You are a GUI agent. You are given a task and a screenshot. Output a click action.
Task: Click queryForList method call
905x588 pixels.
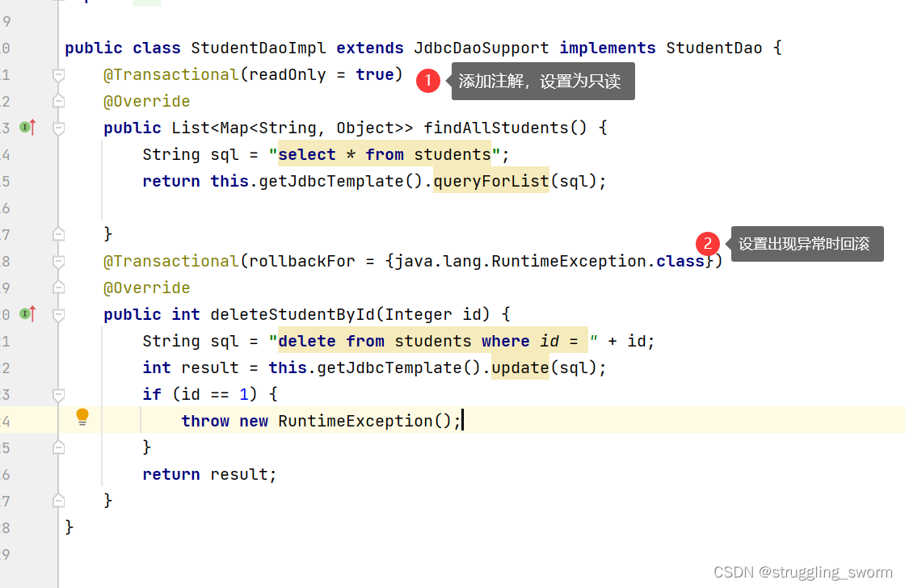click(491, 181)
